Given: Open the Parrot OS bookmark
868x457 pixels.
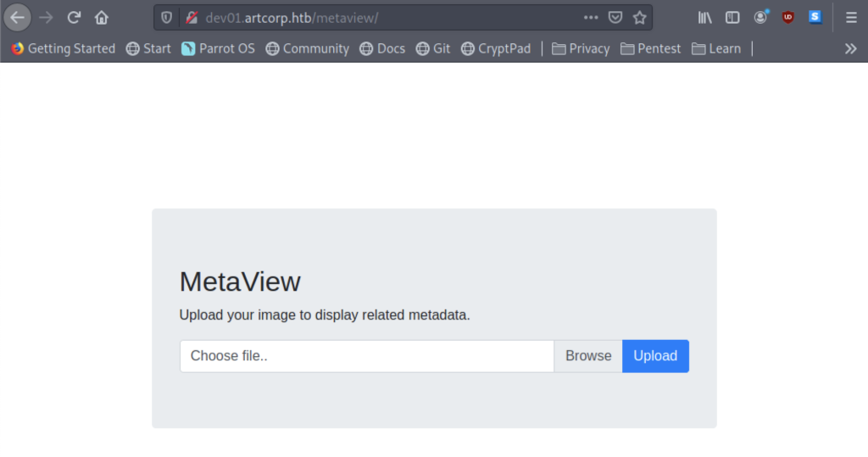Looking at the screenshot, I should (218, 48).
